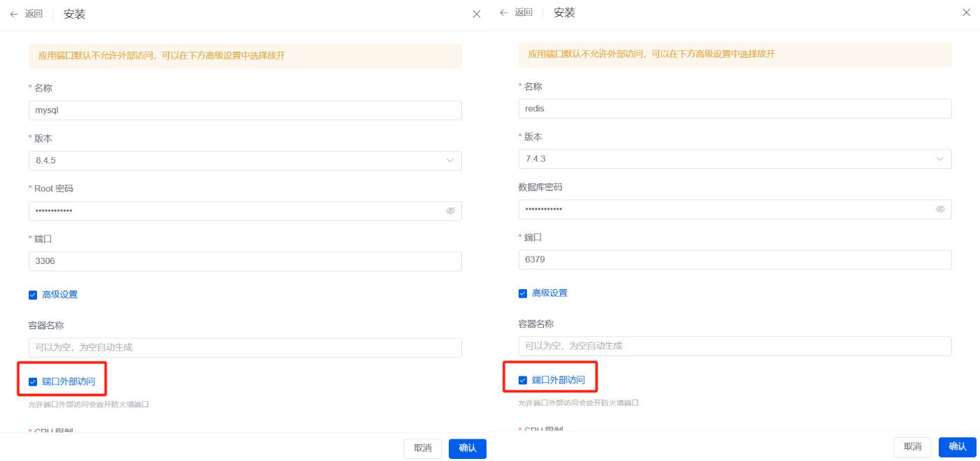Click 容器名称 input in redis panel
The width and height of the screenshot is (980, 461).
(735, 346)
